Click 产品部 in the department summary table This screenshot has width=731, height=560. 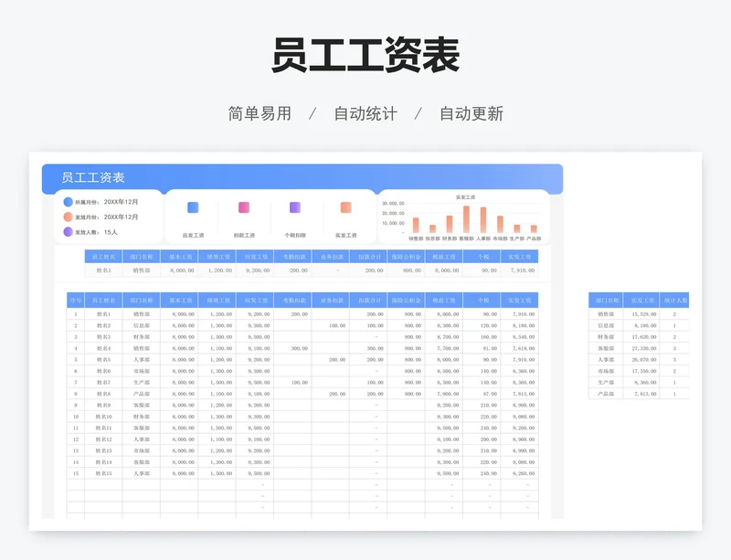[606, 394]
